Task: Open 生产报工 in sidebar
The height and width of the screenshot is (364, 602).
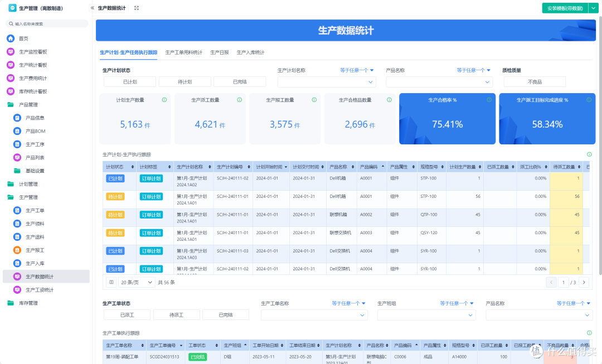Action: click(35, 250)
